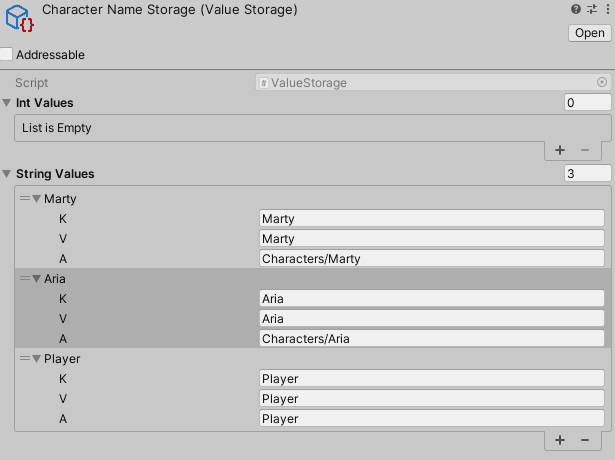This screenshot has height=460, width=615.
Task: Click the ValueStorage script object picker
Action: (602, 83)
